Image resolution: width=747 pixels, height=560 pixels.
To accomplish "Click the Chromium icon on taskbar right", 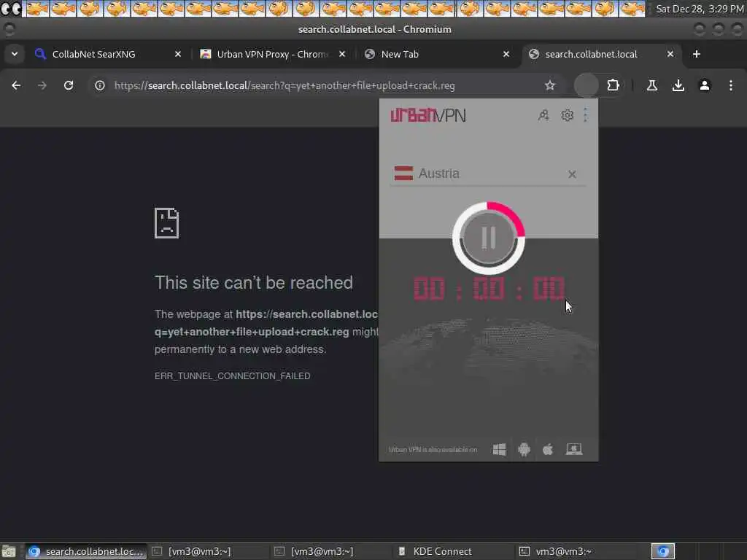I will tap(662, 551).
